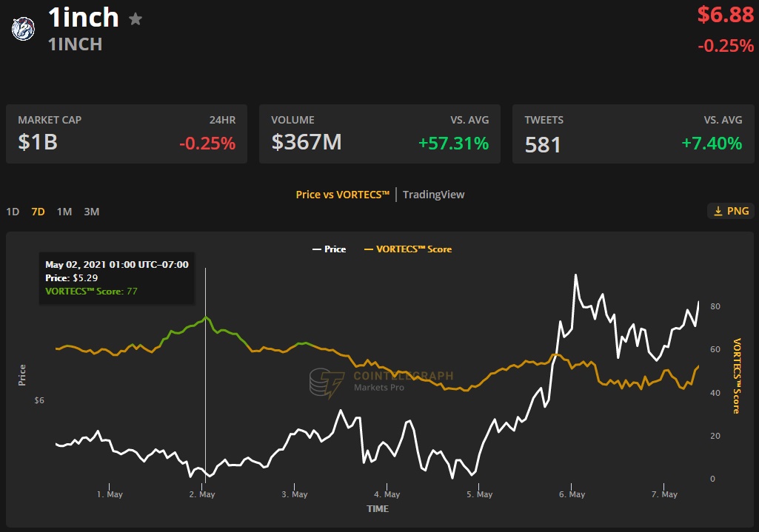Click the VOLUME card label
Screen dimensions: 759x532
point(292,120)
